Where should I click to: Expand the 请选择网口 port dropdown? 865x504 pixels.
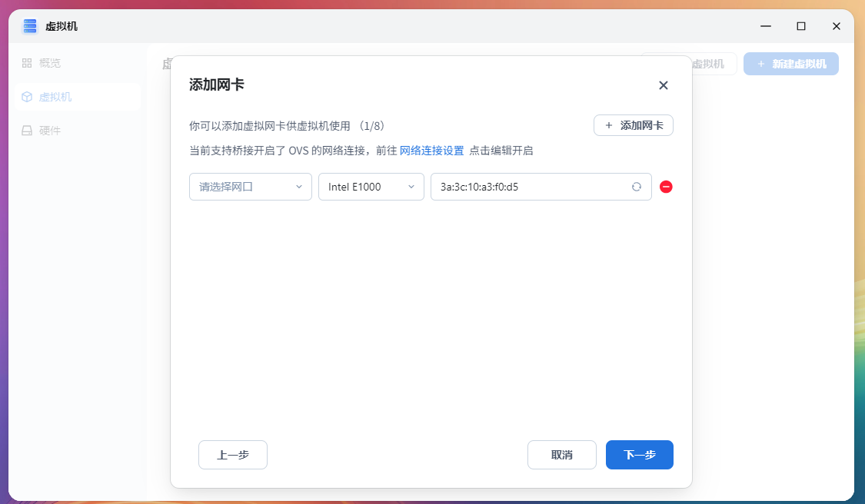click(x=250, y=187)
